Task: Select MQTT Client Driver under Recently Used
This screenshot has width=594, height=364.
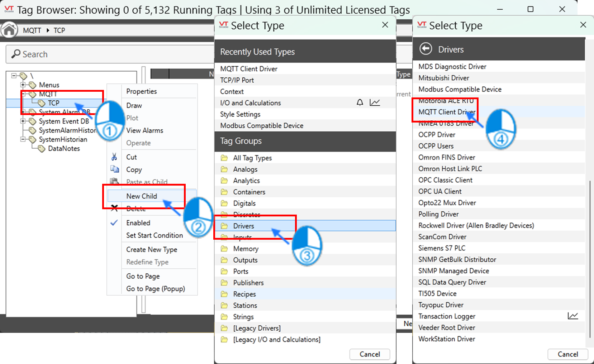Action: pyautogui.click(x=305, y=69)
